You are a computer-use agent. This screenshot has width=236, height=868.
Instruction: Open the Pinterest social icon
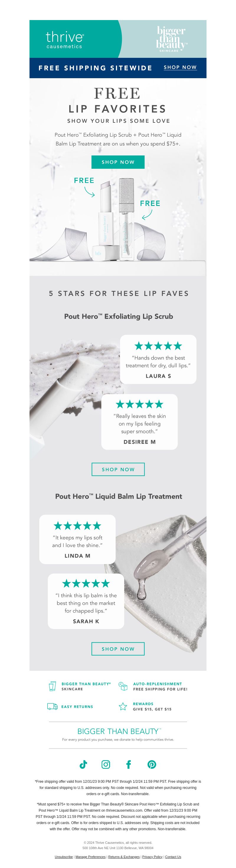point(152,764)
